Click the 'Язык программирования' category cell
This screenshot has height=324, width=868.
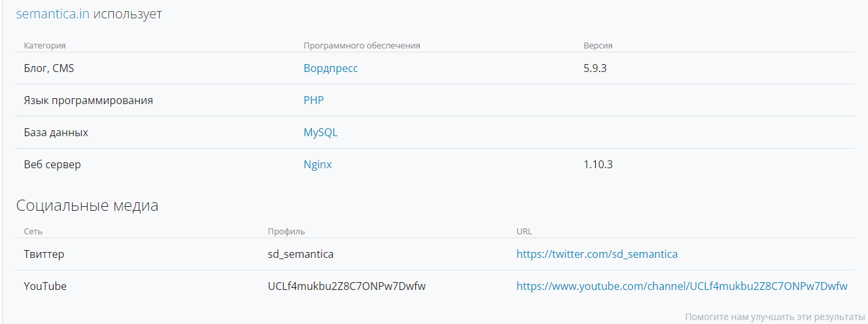click(x=88, y=100)
